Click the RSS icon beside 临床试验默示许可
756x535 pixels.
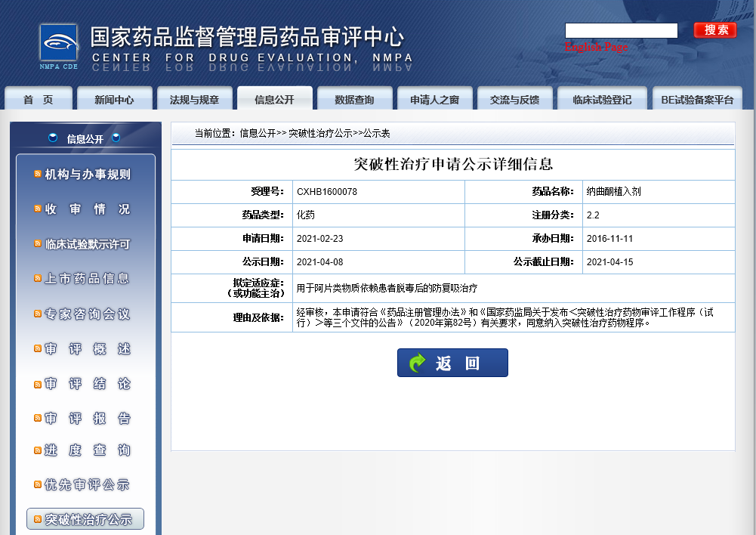[38, 244]
